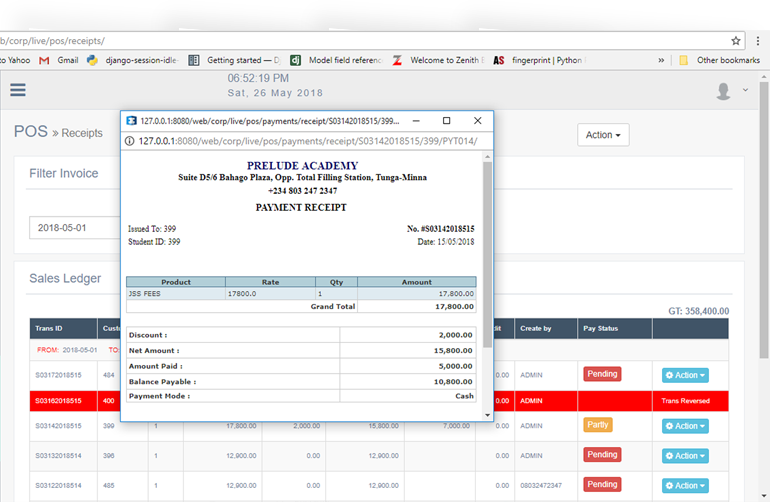Screen dimensions: 770x502
Task: Click the Receipts breadcrumb link
Action: pyautogui.click(x=82, y=133)
